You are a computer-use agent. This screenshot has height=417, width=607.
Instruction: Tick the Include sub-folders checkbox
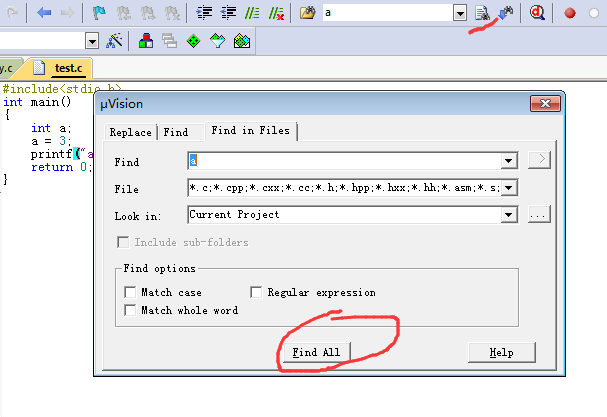click(123, 242)
